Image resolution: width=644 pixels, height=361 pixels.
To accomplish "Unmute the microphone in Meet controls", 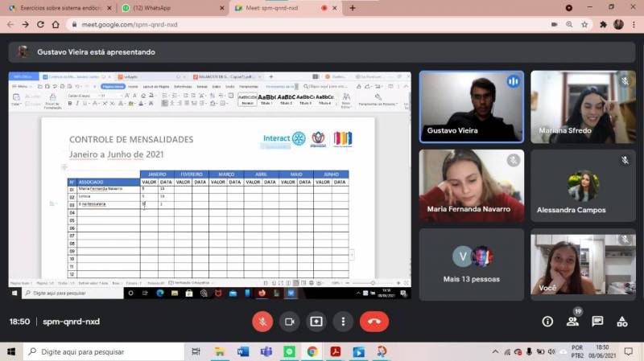I will [262, 322].
